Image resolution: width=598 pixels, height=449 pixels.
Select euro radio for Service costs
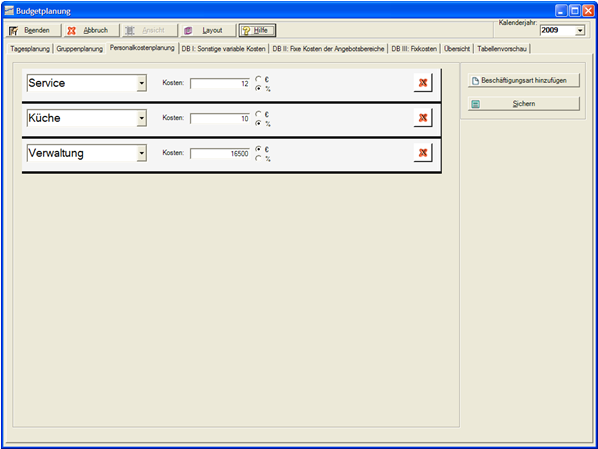tap(259, 79)
